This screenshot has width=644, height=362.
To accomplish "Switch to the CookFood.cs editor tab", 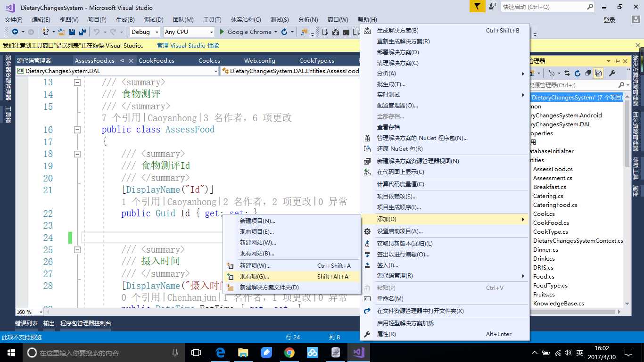I will tap(156, 60).
